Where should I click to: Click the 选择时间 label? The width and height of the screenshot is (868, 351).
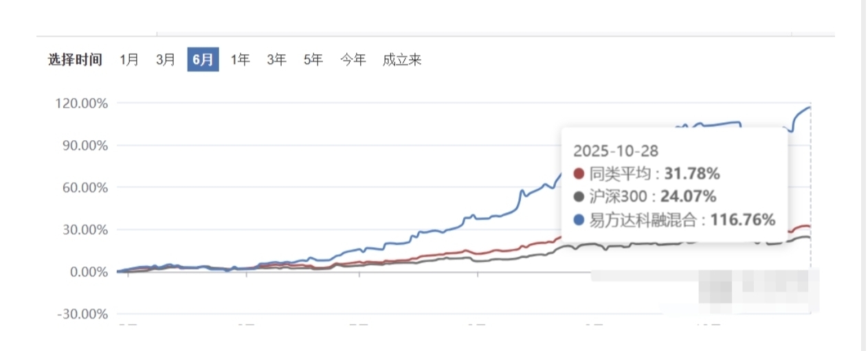click(x=75, y=60)
